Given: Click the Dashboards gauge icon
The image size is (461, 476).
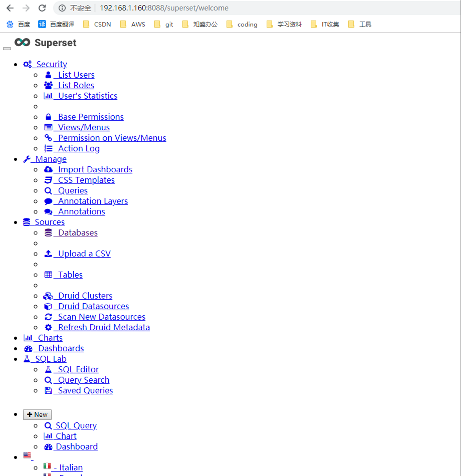Looking at the screenshot, I should 28,349.
